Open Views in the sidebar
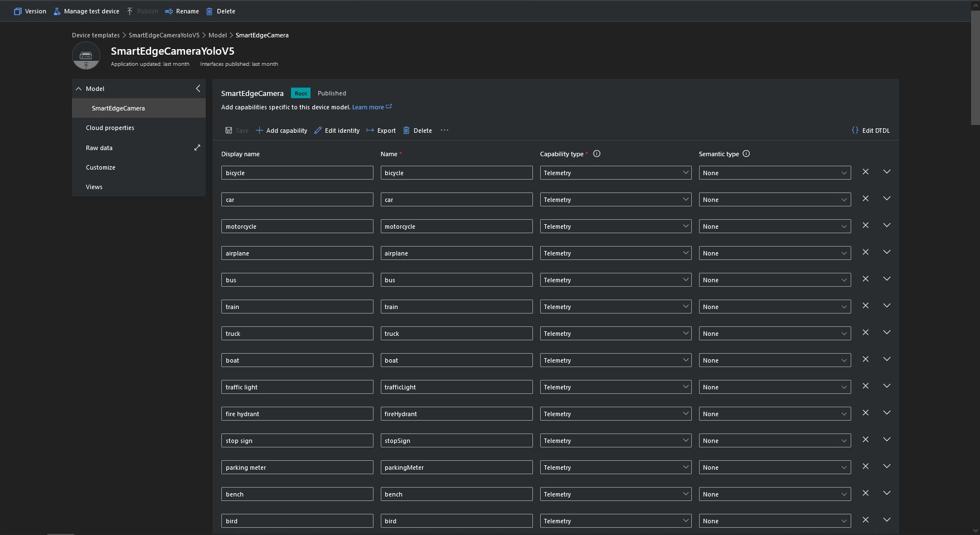The height and width of the screenshot is (535, 980). click(94, 187)
